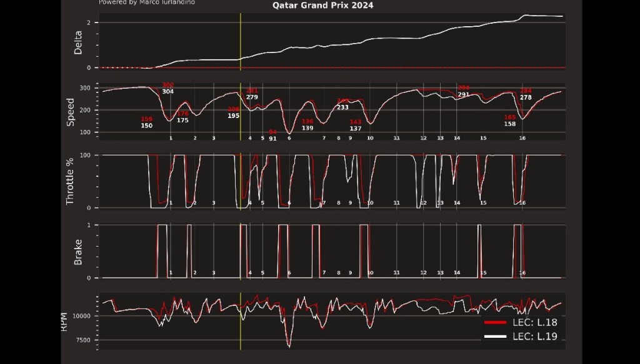
Task: Click the '200' tick on the Speed axis
Action: pos(85,110)
